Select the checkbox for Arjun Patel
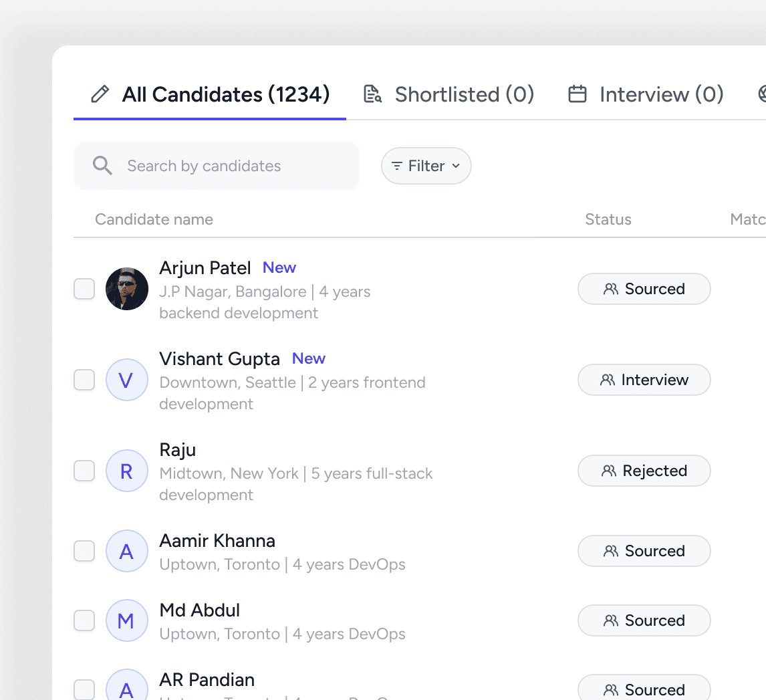Screen dimensions: 766x700 [x=84, y=289]
